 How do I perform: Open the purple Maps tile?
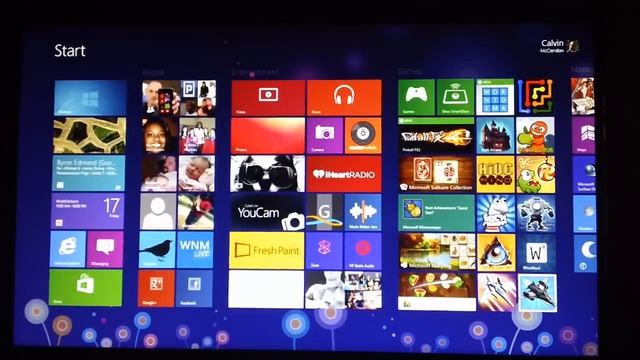[x=584, y=135]
